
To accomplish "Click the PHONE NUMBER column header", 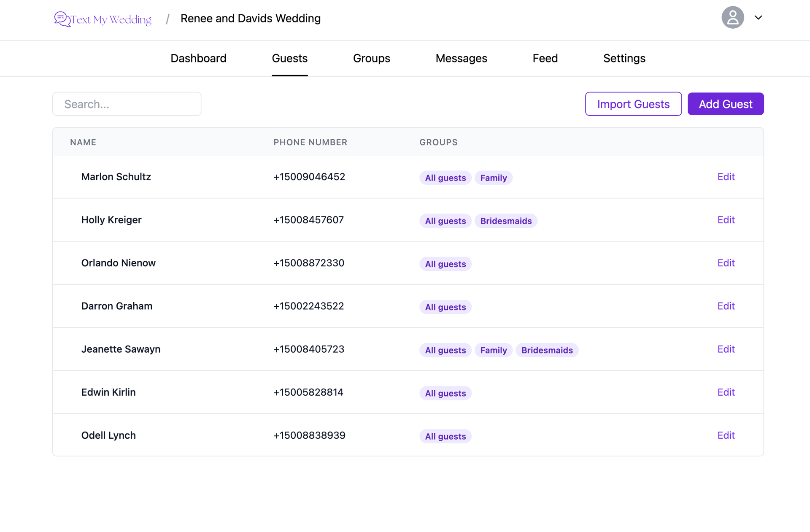I will click(x=310, y=142).
